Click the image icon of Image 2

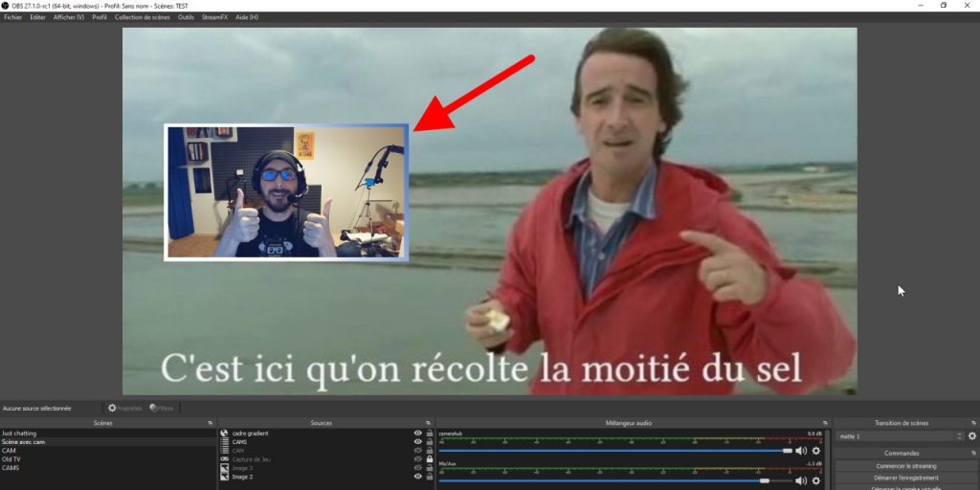224,477
